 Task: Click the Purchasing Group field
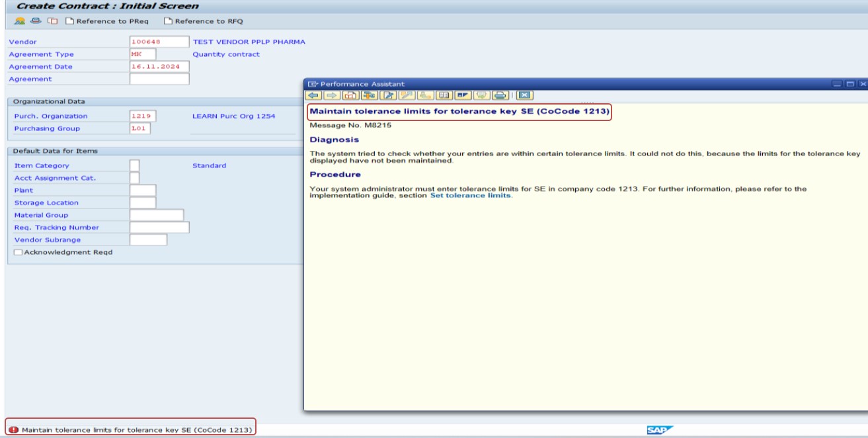[140, 128]
